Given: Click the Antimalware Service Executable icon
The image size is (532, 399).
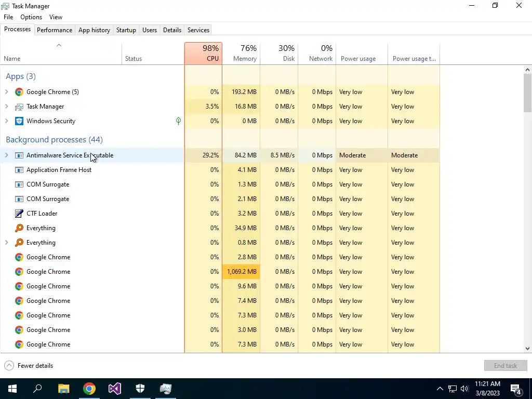Looking at the screenshot, I should [19, 155].
